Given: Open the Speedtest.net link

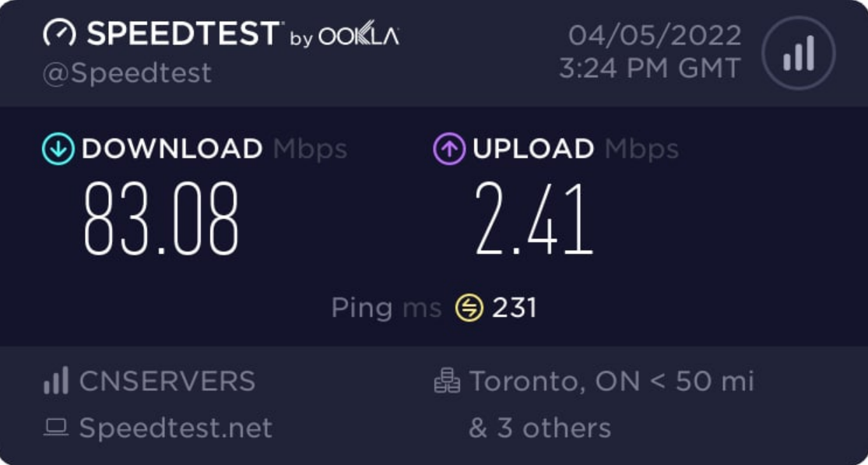Looking at the screenshot, I should point(176,428).
